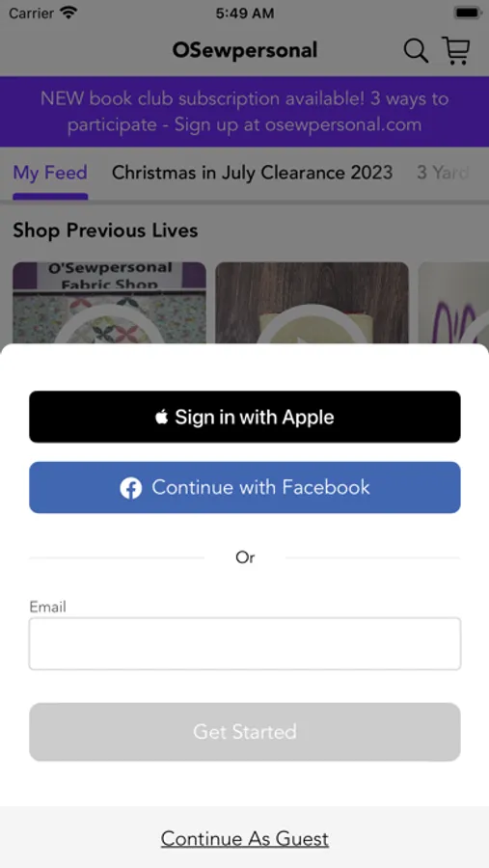Open the third previous live thumbnail
Viewport: 489px width, 868px height.
click(x=453, y=303)
